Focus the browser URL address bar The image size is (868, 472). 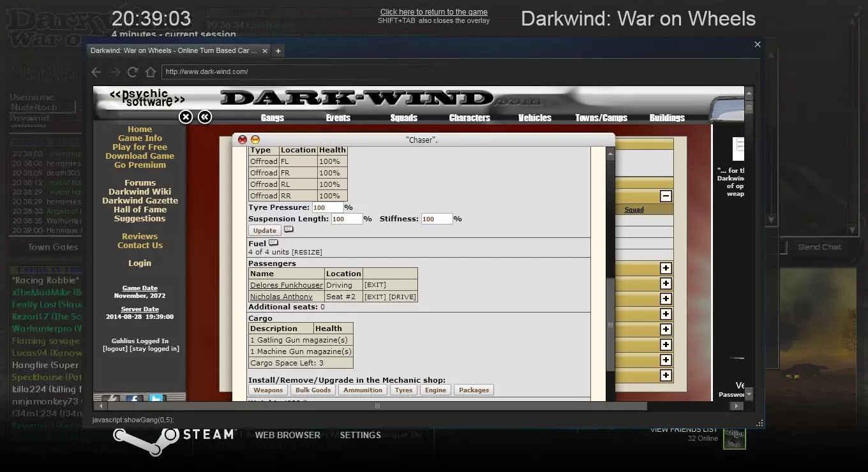click(x=458, y=72)
